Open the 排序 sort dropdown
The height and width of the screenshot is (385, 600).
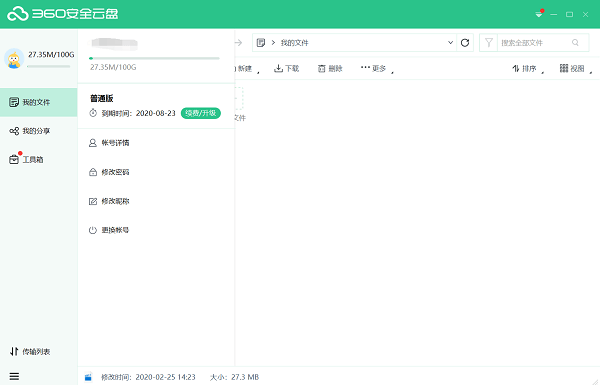click(528, 69)
